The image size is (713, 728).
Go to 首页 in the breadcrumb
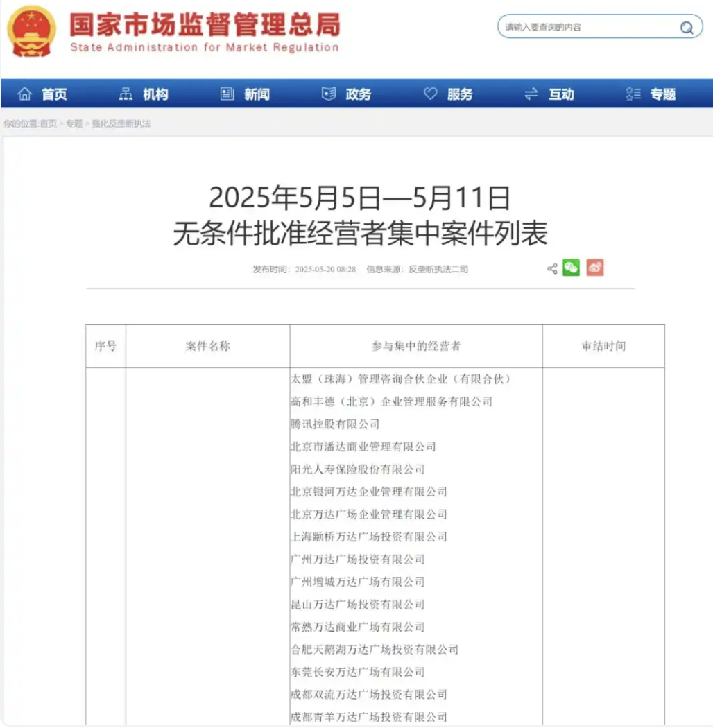point(48,124)
